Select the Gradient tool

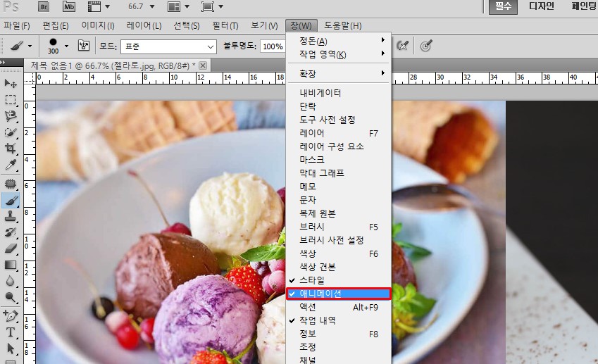11,265
